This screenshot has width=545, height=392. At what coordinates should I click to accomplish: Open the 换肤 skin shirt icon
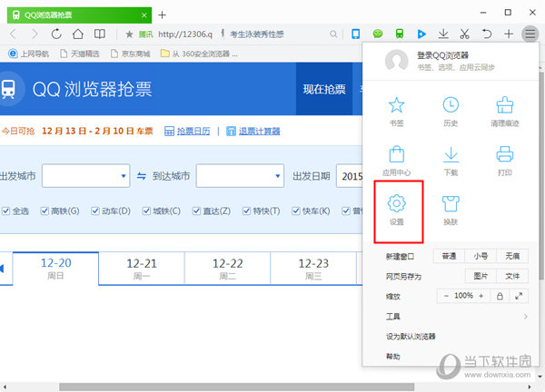[451, 203]
